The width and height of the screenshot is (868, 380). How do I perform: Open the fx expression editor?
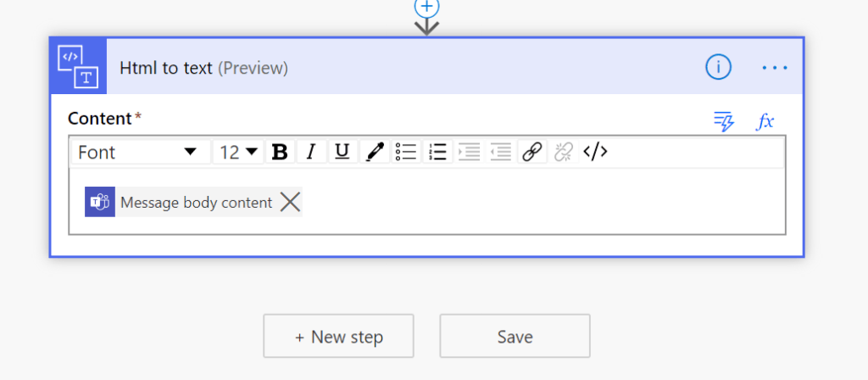coord(765,121)
